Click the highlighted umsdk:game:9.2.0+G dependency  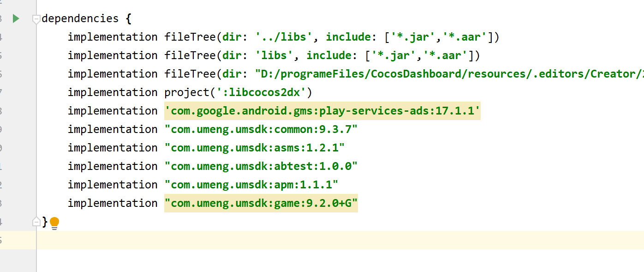[x=261, y=203]
